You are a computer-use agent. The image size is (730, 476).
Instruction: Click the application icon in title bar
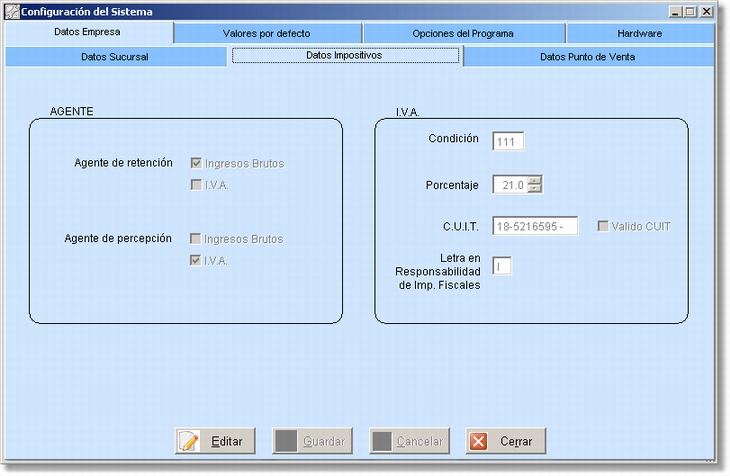12,11
